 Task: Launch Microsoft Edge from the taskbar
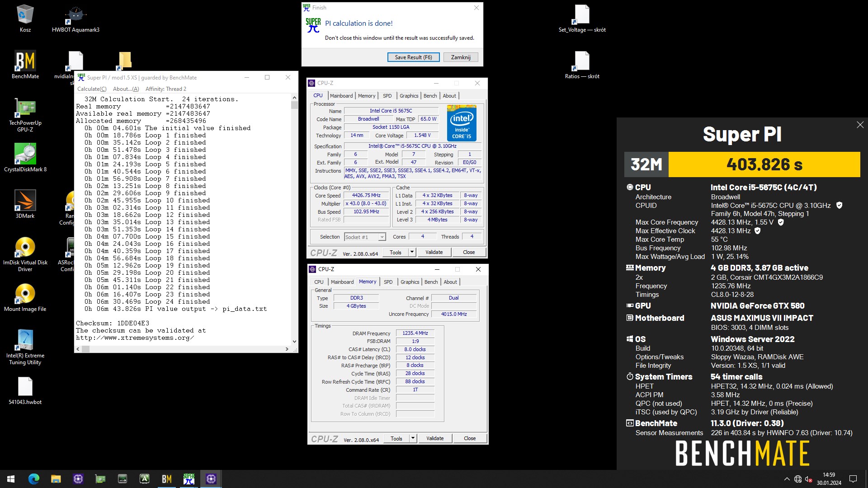point(34,479)
